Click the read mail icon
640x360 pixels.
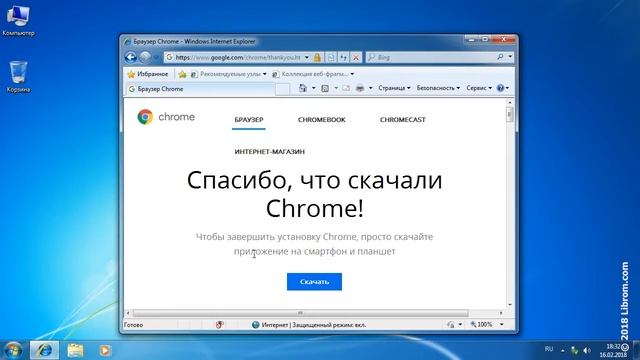pos(346,88)
